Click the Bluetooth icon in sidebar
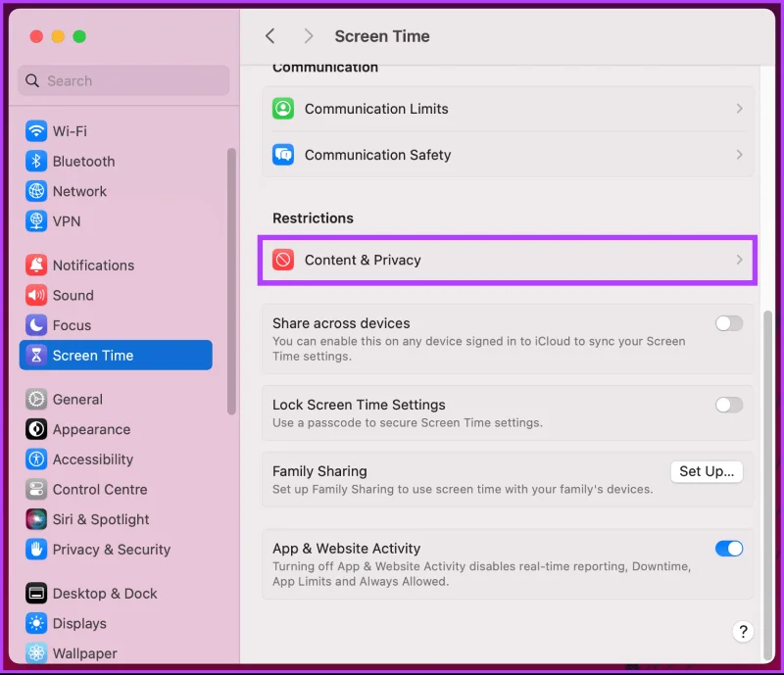The image size is (784, 675). [36, 161]
